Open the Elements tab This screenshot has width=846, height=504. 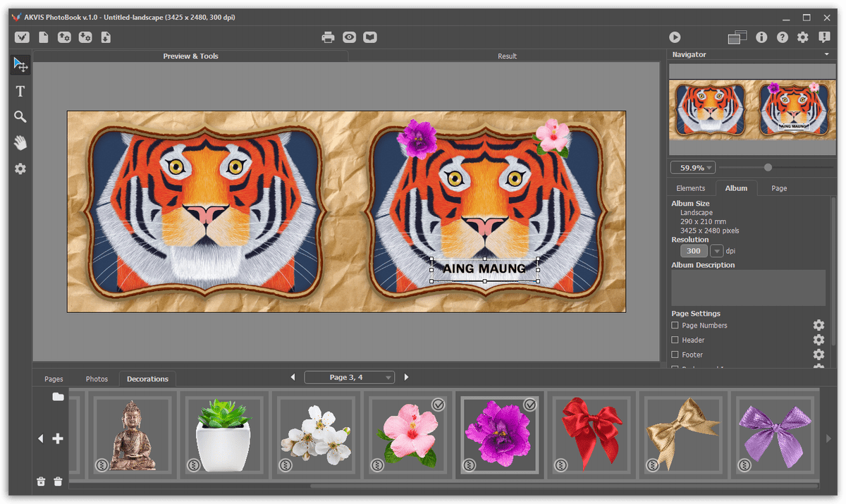coord(691,188)
